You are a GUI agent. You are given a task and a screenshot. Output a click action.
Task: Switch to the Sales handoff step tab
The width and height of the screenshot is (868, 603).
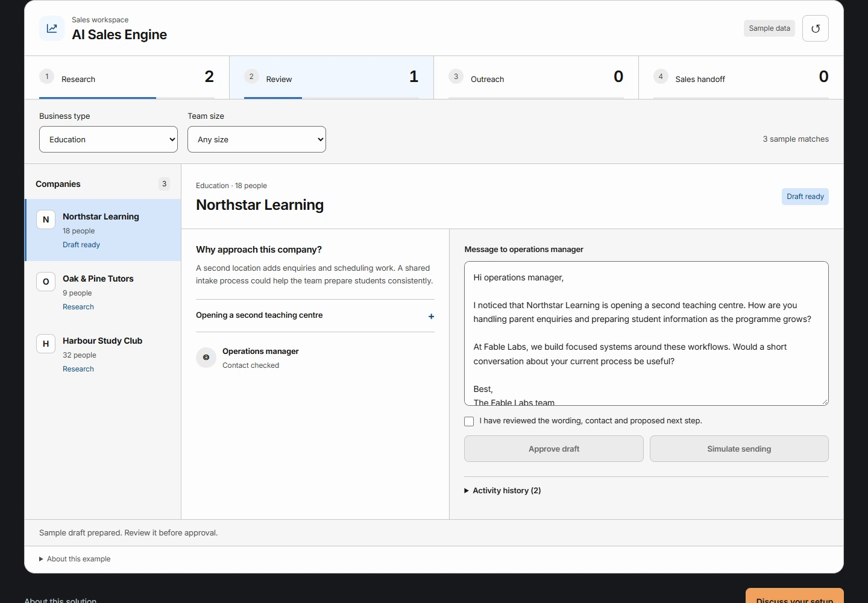(x=741, y=77)
